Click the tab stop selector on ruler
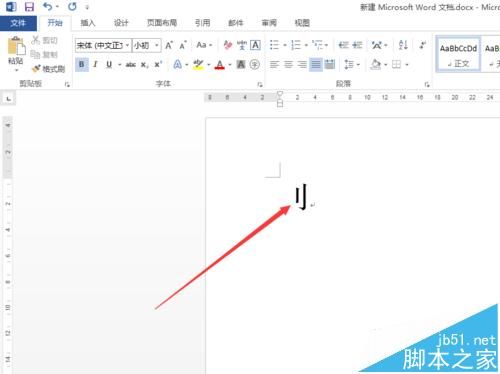This screenshot has height=374, width=500. (8, 99)
